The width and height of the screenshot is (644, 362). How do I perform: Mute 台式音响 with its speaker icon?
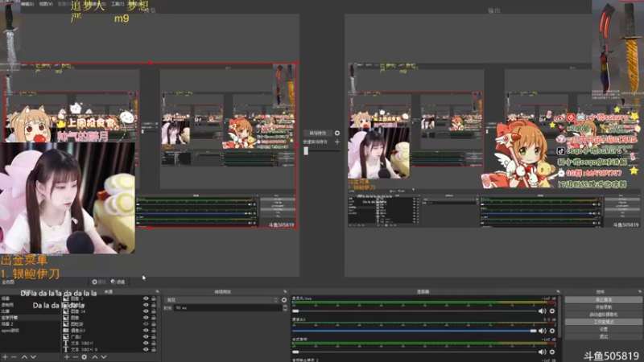click(543, 352)
